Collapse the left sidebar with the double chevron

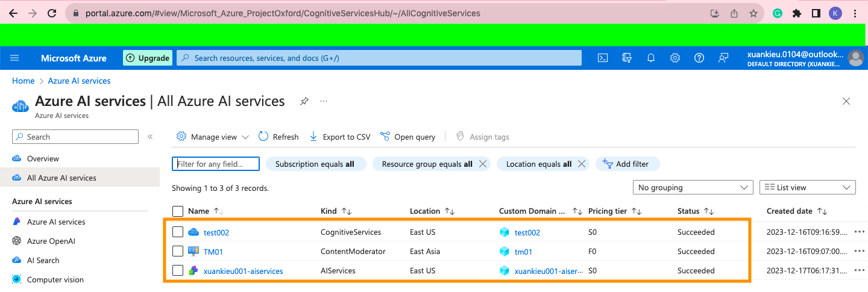150,137
